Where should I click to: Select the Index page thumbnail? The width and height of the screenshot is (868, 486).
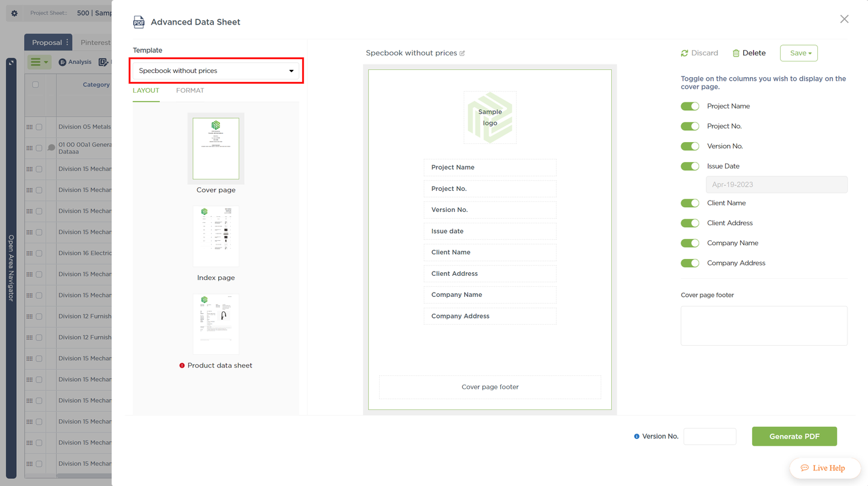[216, 237]
